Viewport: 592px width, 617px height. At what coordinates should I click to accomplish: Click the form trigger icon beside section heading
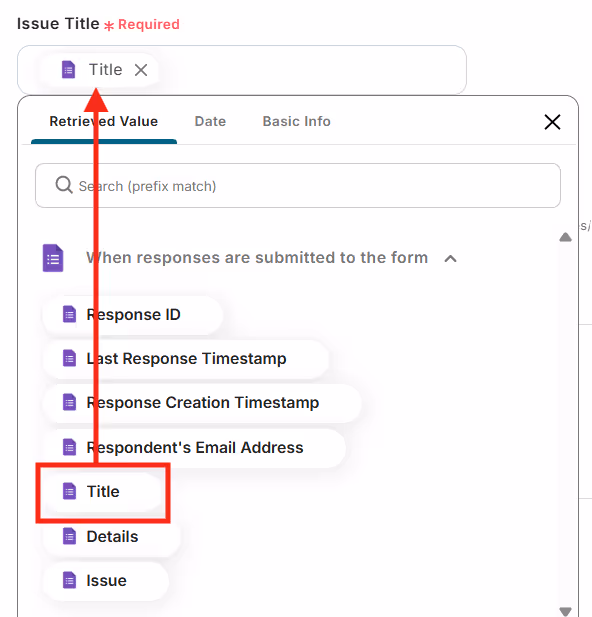coord(53,258)
